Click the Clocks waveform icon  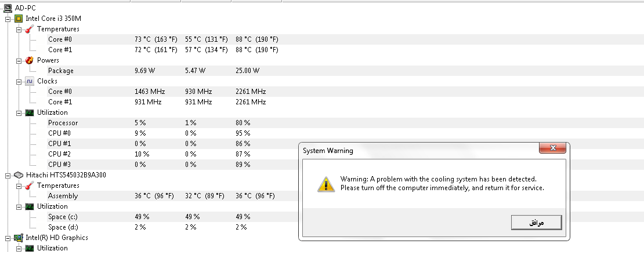(30, 81)
